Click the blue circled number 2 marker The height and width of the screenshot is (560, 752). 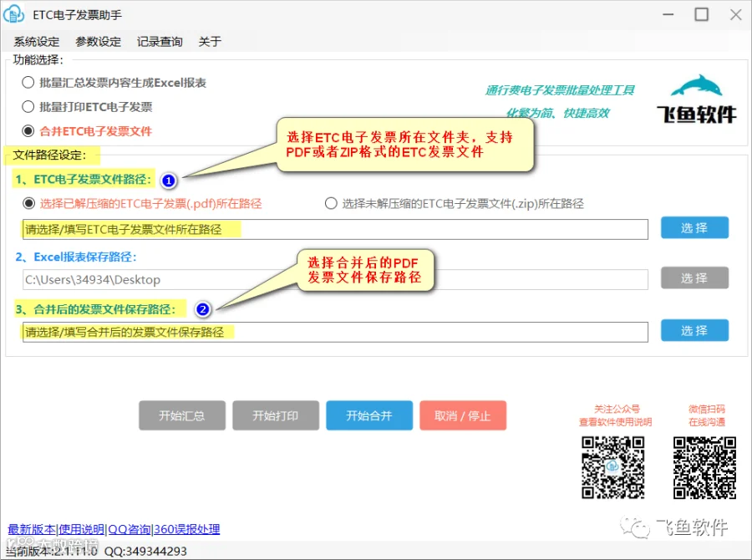click(x=203, y=309)
